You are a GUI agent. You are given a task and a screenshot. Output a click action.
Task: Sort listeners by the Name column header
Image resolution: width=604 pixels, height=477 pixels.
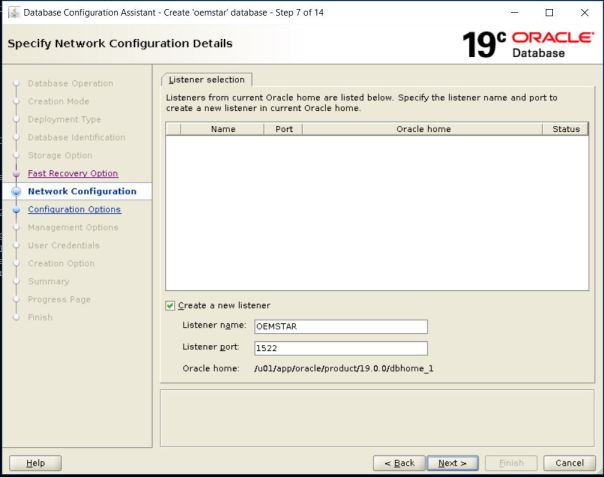(223, 129)
